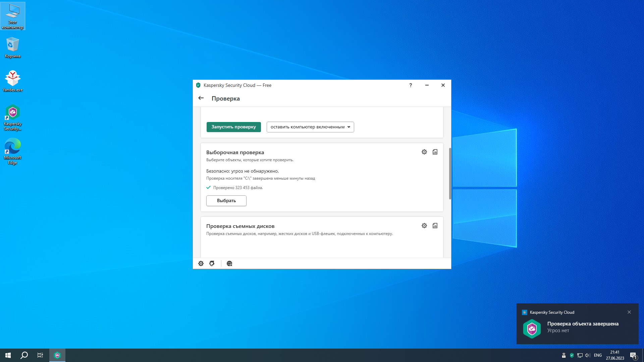Click the Выбрать button

tap(226, 200)
